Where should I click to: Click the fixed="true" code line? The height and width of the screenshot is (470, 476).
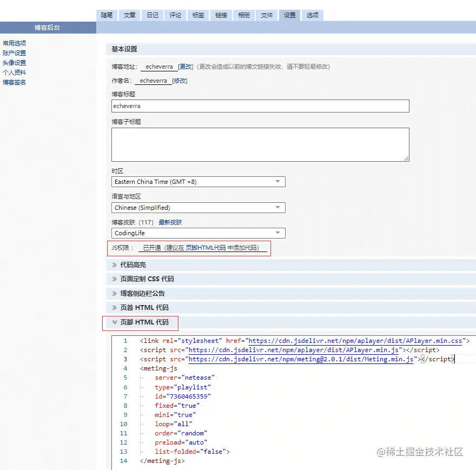pyautogui.click(x=177, y=406)
